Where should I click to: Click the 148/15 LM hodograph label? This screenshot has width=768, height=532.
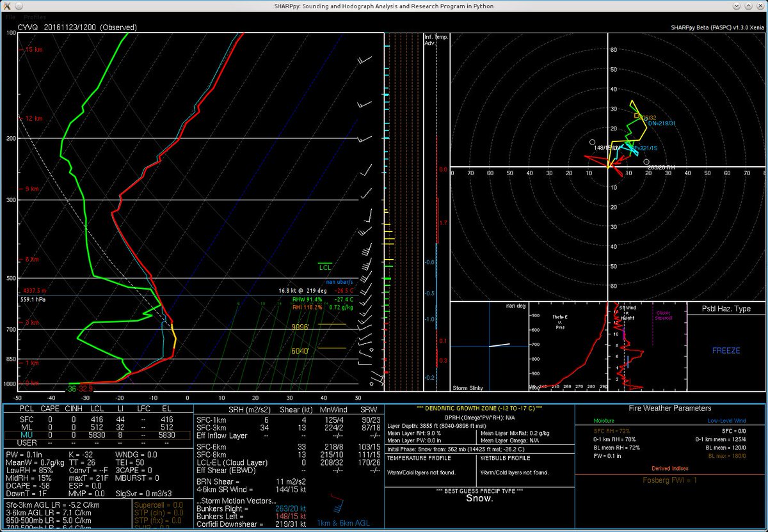pos(608,148)
